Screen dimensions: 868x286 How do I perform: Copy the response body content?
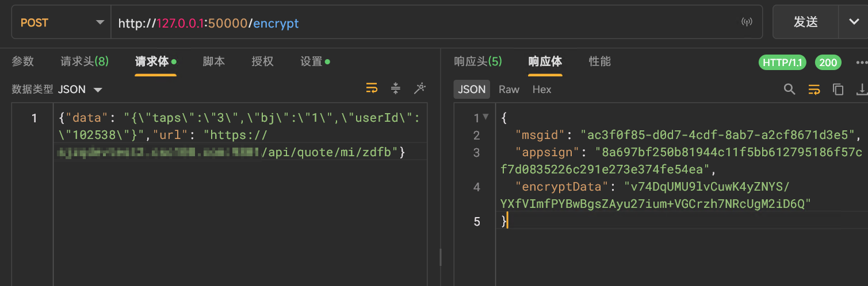click(x=838, y=89)
